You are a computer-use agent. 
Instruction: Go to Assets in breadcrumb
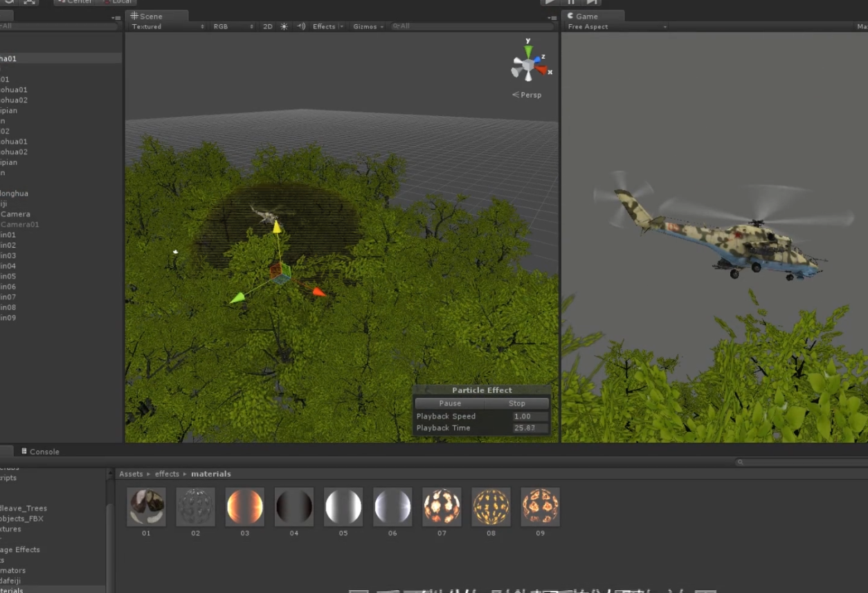click(131, 474)
